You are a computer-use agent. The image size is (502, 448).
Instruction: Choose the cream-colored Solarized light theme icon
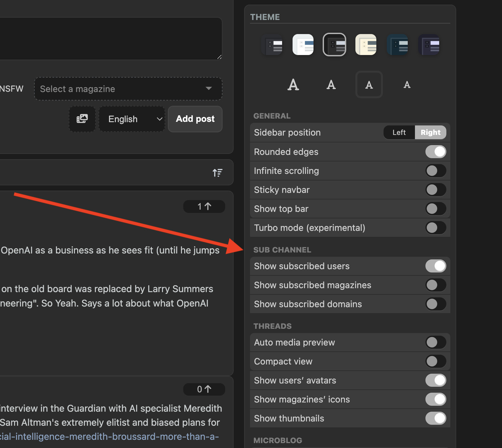pos(366,45)
